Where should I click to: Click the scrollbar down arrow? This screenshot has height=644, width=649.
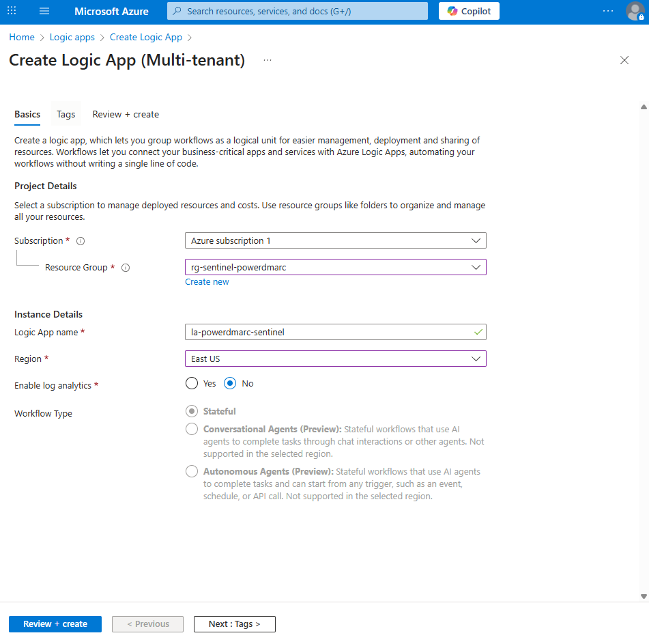(x=644, y=596)
